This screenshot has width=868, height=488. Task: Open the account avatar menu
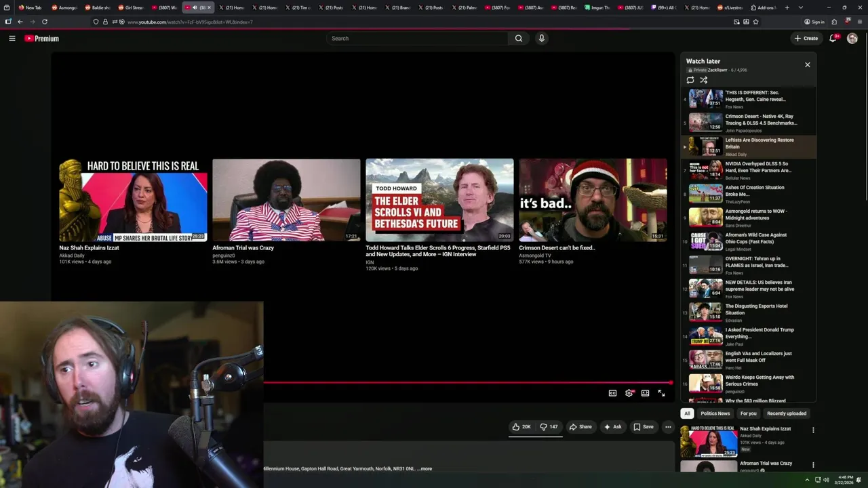click(x=852, y=39)
